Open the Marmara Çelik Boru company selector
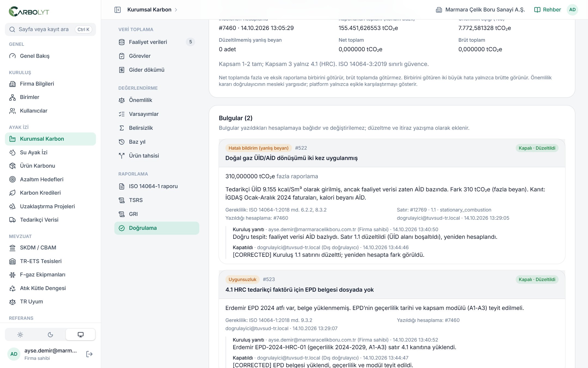 pyautogui.click(x=480, y=10)
